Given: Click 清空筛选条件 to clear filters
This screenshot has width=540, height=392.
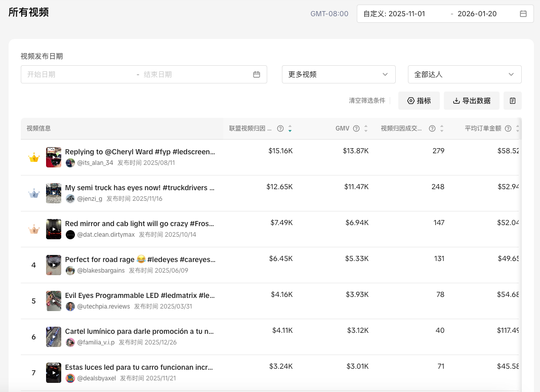Looking at the screenshot, I should 367,101.
